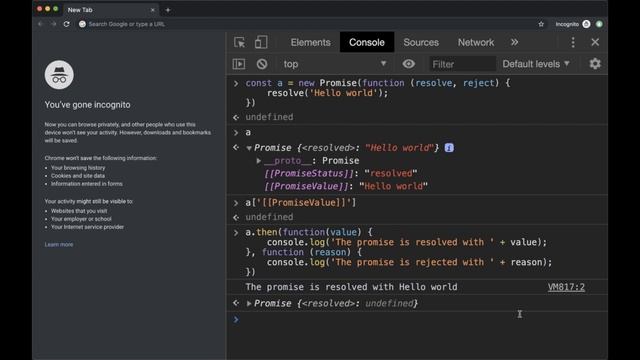
Task: Go back in browser history
Action: point(40,24)
